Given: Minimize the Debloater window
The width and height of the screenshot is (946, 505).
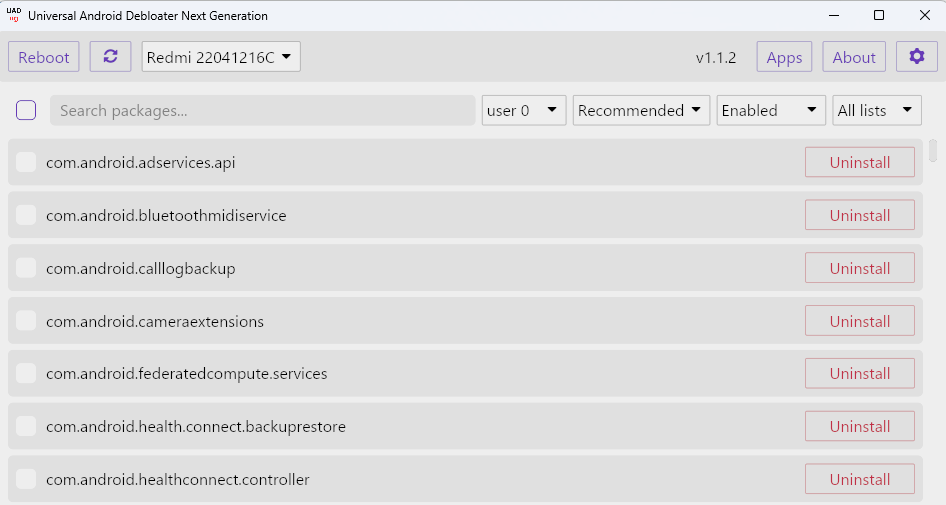Looking at the screenshot, I should (x=834, y=15).
